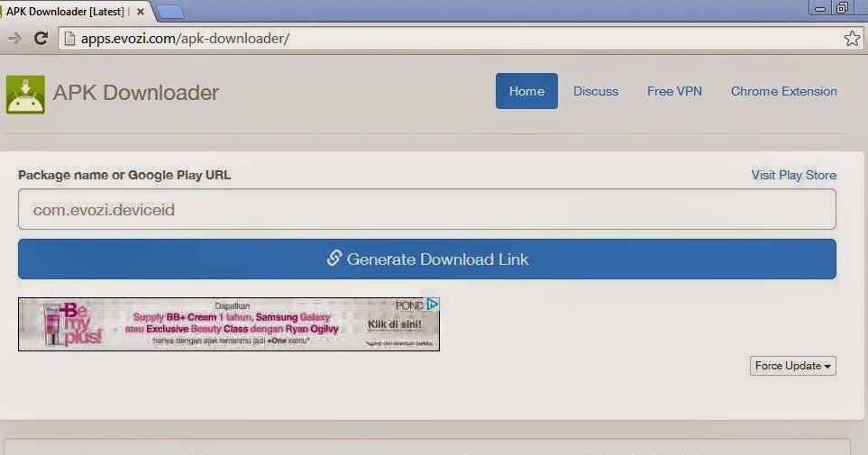
Task: Click the APK Downloader Android logo
Action: pos(25,95)
